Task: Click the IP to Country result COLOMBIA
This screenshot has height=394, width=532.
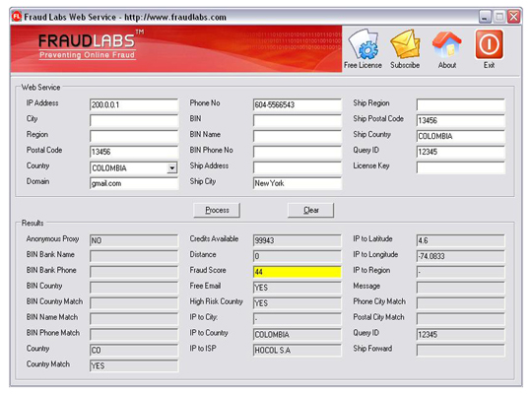Action: coord(298,335)
